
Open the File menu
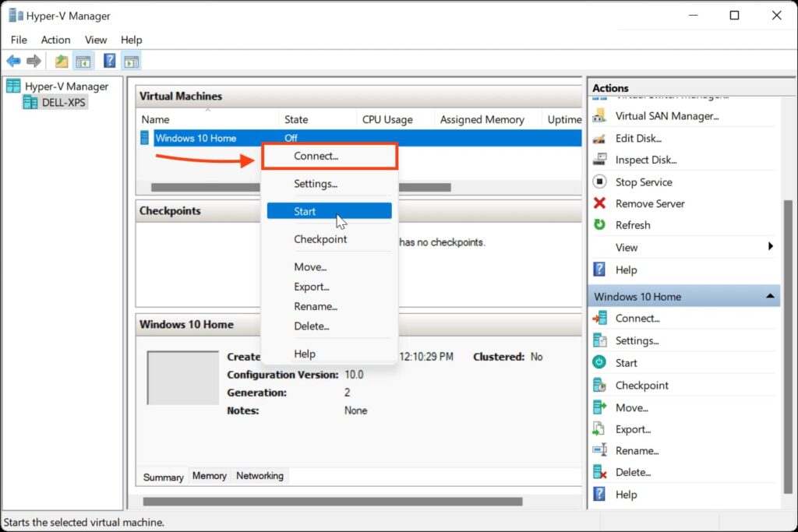[x=19, y=40]
